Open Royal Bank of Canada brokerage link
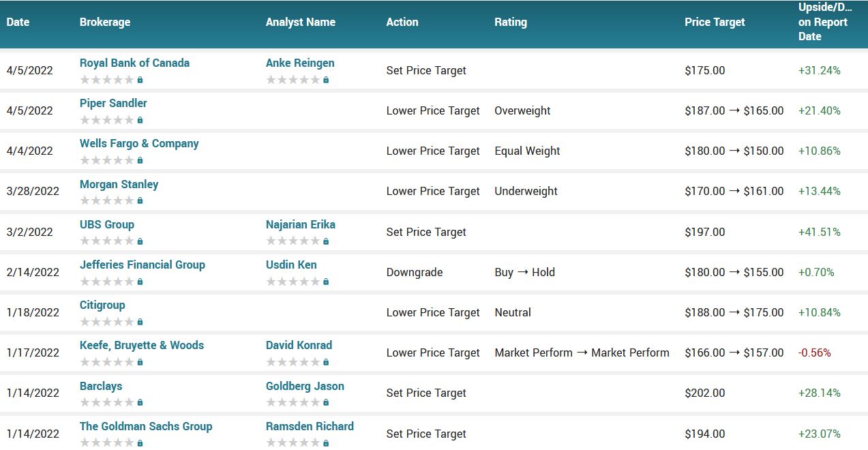 (134, 63)
